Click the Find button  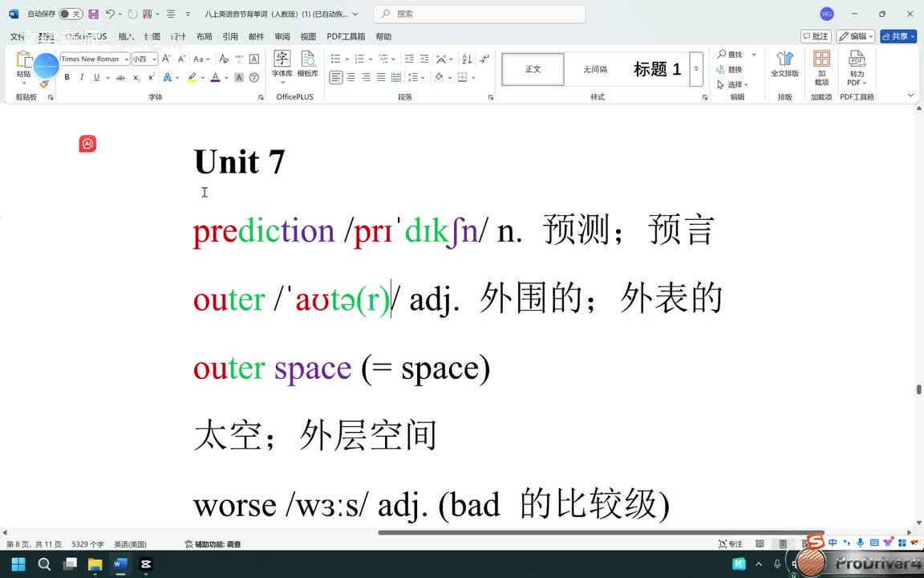[x=730, y=55]
